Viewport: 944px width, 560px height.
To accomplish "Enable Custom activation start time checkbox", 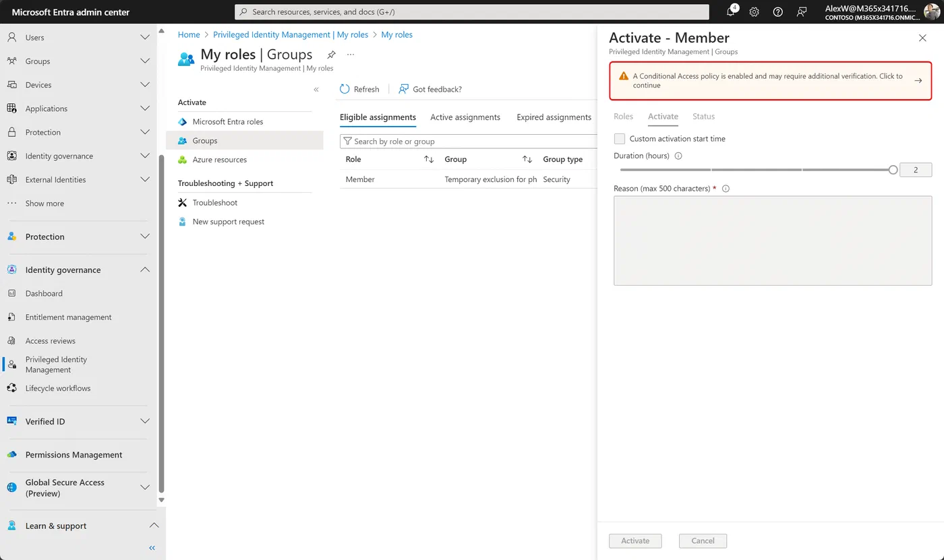I will [620, 139].
